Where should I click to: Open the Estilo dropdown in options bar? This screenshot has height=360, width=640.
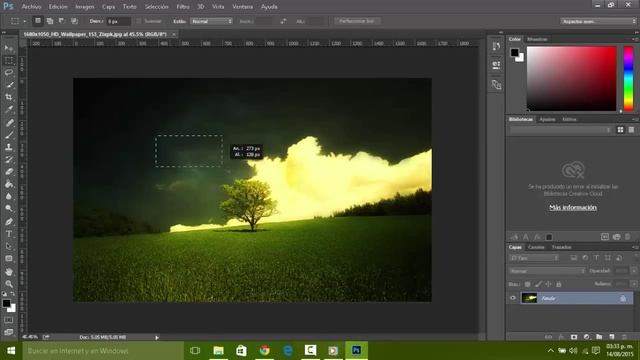click(x=211, y=21)
